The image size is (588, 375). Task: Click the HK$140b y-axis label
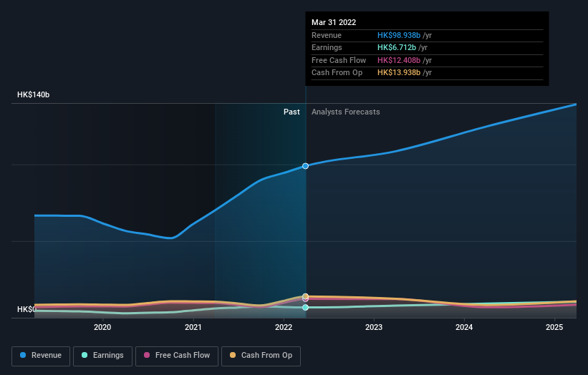tap(34, 94)
